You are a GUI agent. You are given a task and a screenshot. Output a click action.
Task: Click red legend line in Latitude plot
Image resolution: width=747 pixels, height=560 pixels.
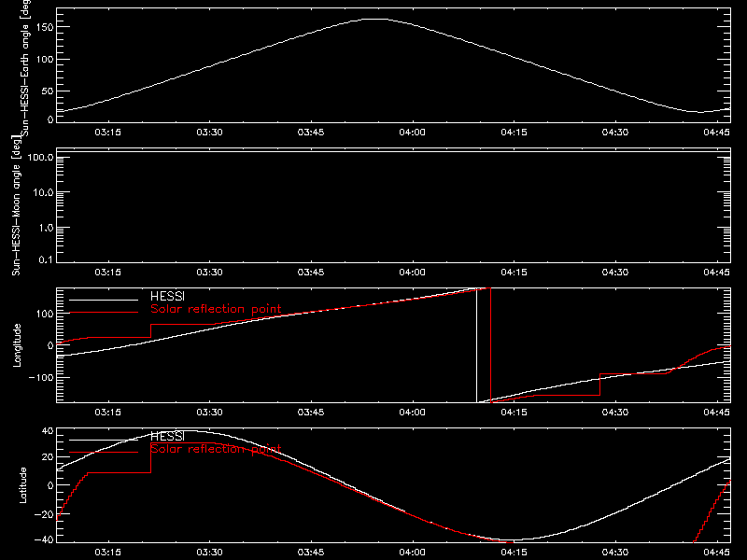tap(104, 453)
